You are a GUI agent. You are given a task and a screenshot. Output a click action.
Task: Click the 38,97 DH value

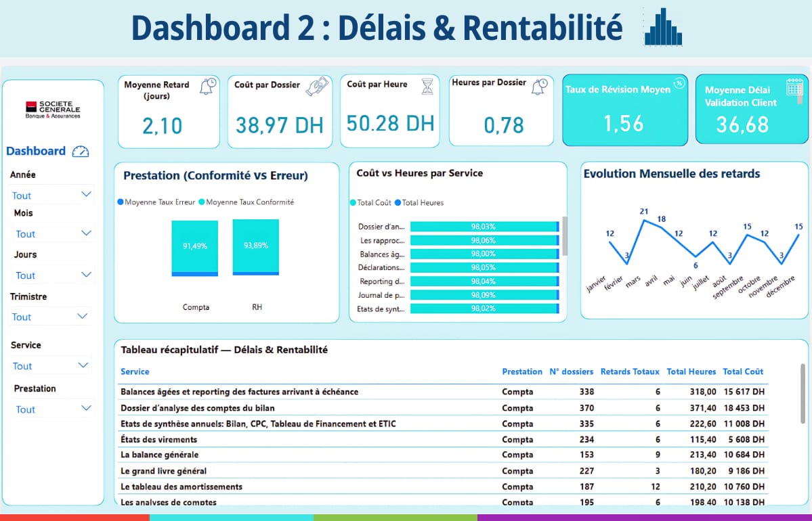[x=280, y=125]
